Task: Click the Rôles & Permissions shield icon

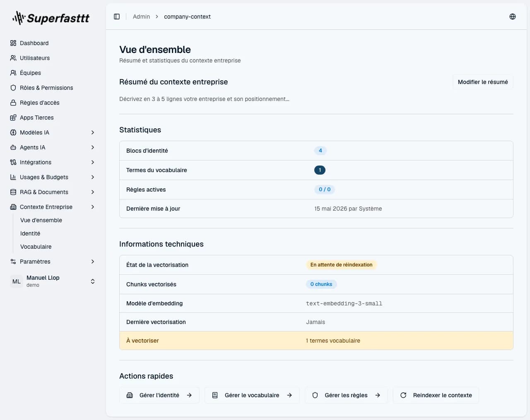Action: (13, 88)
